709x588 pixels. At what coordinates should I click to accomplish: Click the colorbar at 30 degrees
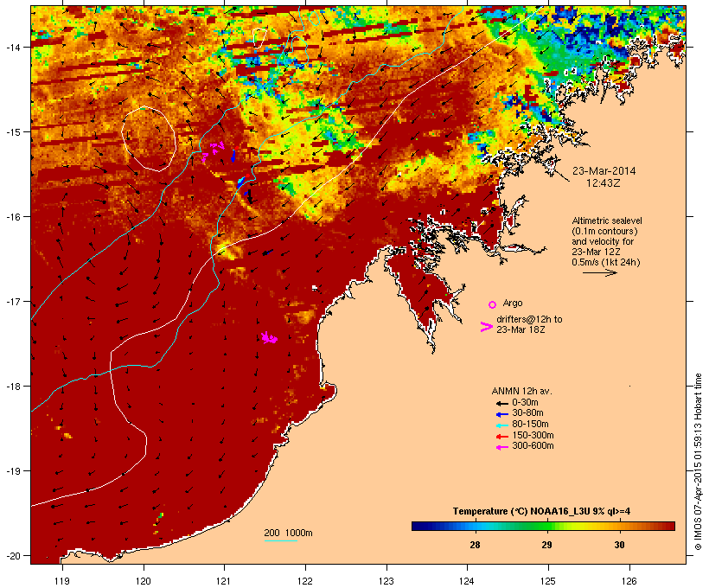point(619,526)
